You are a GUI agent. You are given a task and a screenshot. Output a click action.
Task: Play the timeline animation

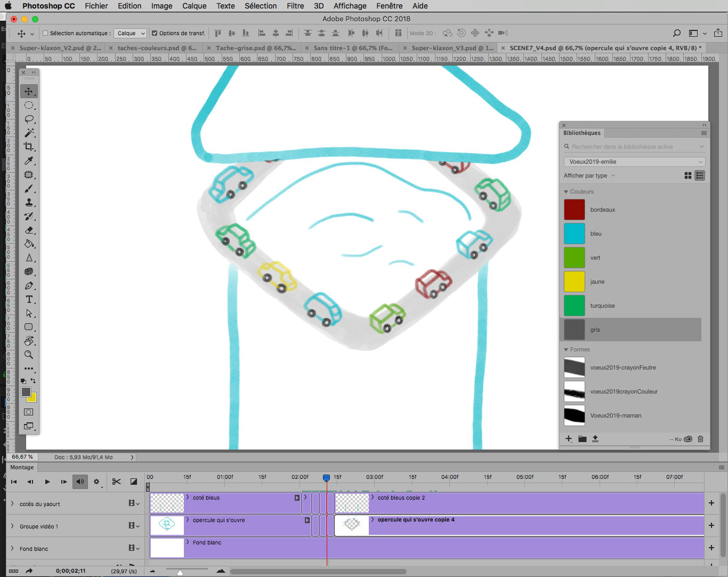47,482
